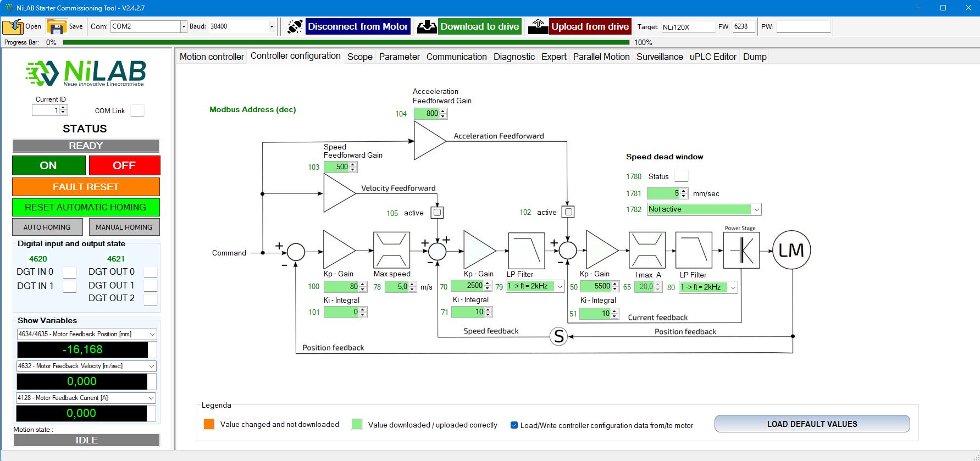The image size is (980, 461).
Task: Click the Upload from drive arrow icon
Action: pyautogui.click(x=538, y=26)
